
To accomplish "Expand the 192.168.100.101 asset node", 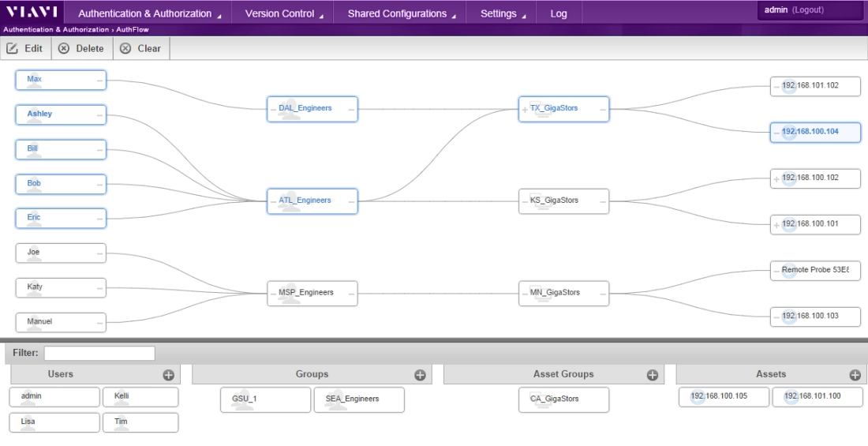I will point(776,226).
